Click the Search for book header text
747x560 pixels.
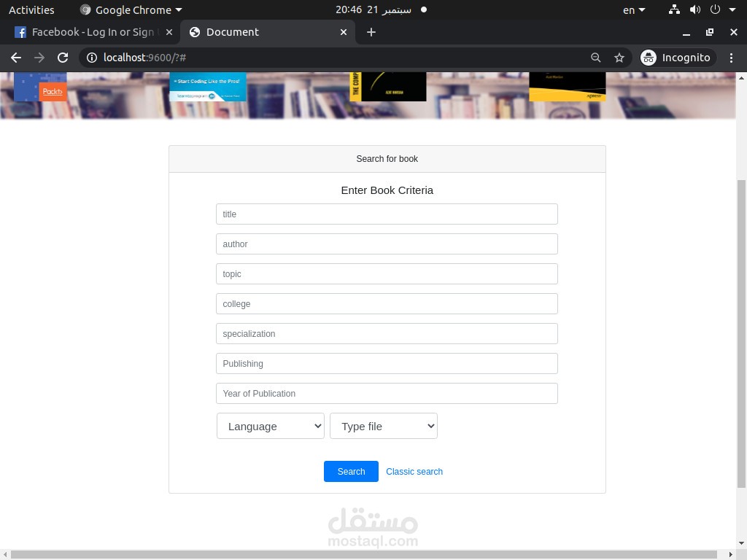[387, 159]
